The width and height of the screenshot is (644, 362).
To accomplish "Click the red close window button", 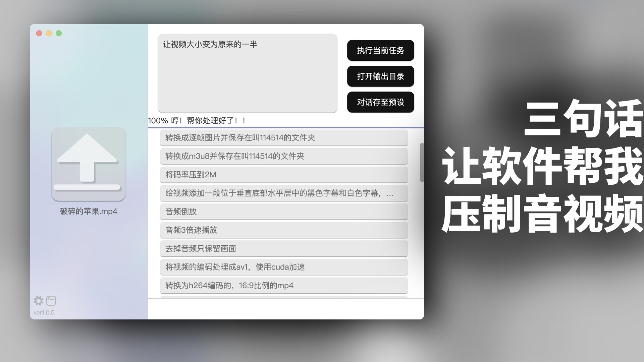I will pos(39,33).
